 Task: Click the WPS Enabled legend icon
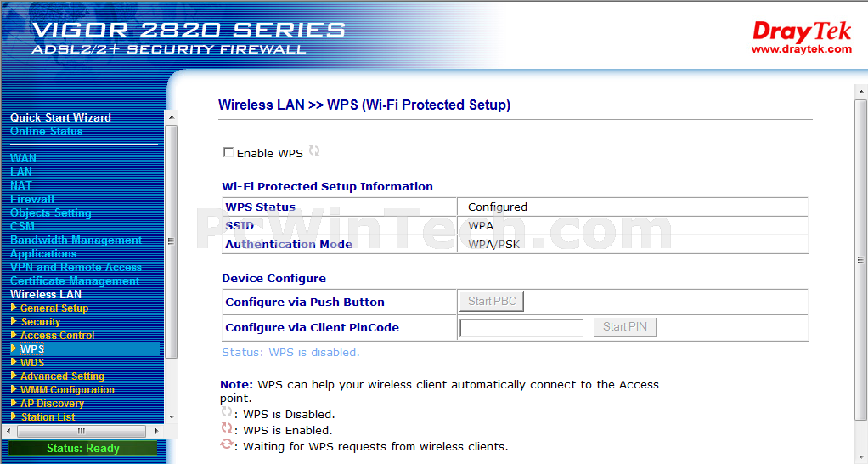[227, 428]
